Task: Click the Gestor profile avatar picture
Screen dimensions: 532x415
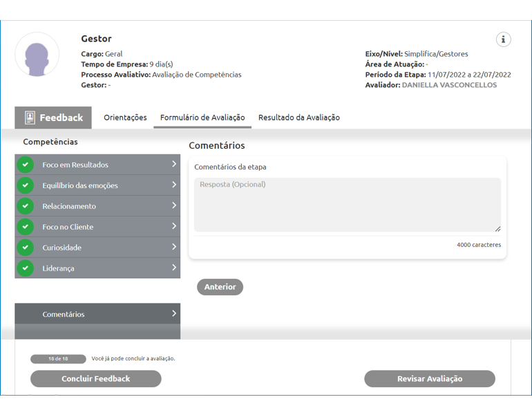Action: click(37, 55)
